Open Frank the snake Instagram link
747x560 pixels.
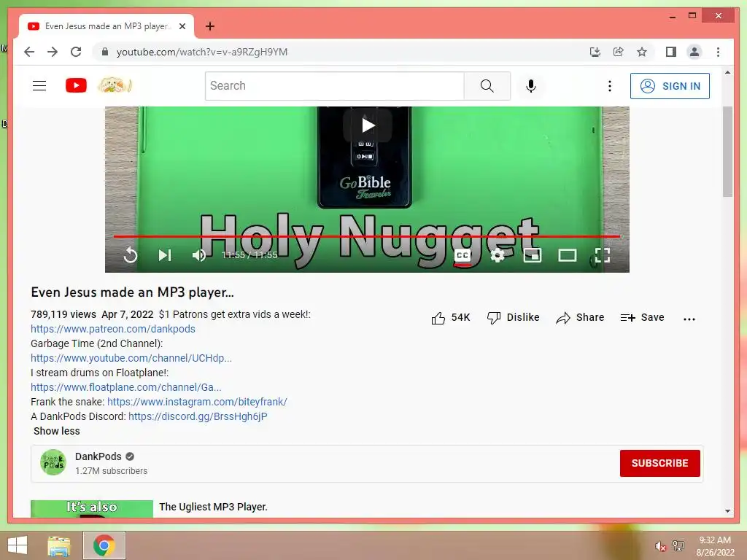(x=197, y=402)
